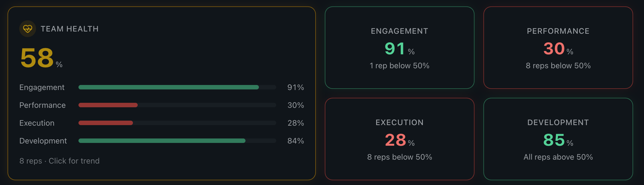Click the Performance row label
This screenshot has width=644, height=185.
42,105
